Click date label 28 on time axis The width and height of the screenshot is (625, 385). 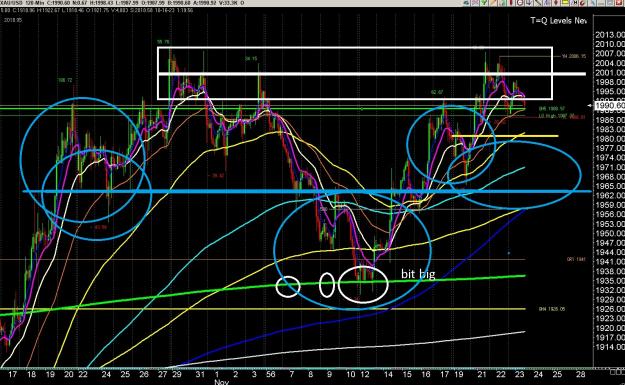coord(581,374)
